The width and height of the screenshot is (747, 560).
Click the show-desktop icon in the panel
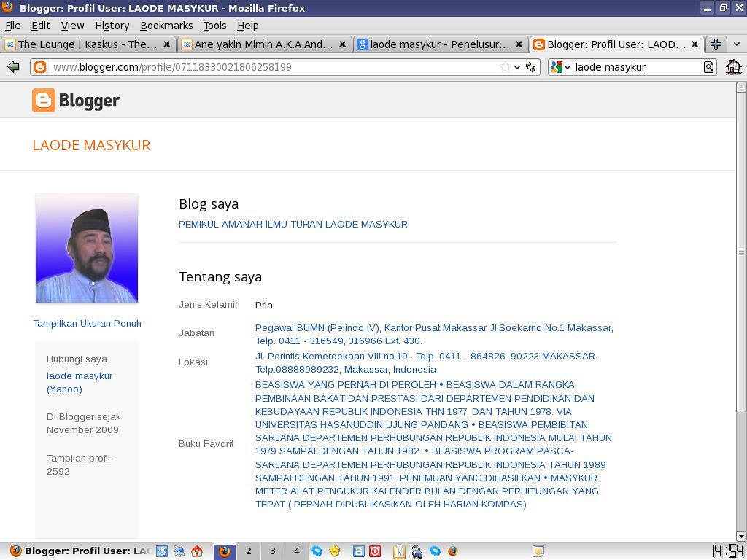(x=179, y=551)
